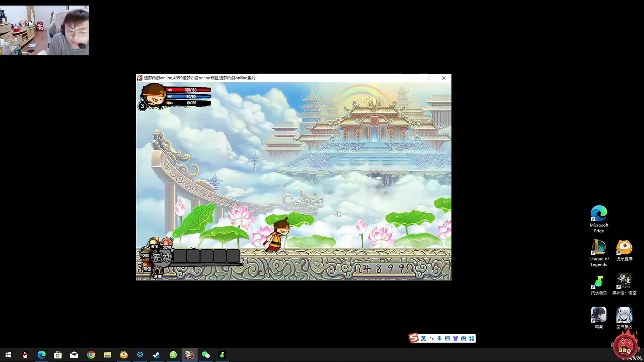644x362 pixels.
Task: Click the player avatar portrait in HUD
Action: coord(153,96)
